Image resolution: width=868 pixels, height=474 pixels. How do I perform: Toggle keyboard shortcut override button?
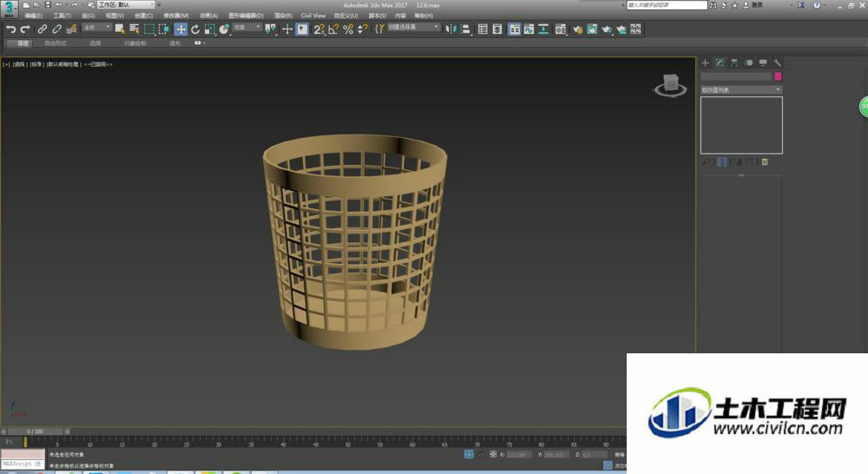point(302,30)
